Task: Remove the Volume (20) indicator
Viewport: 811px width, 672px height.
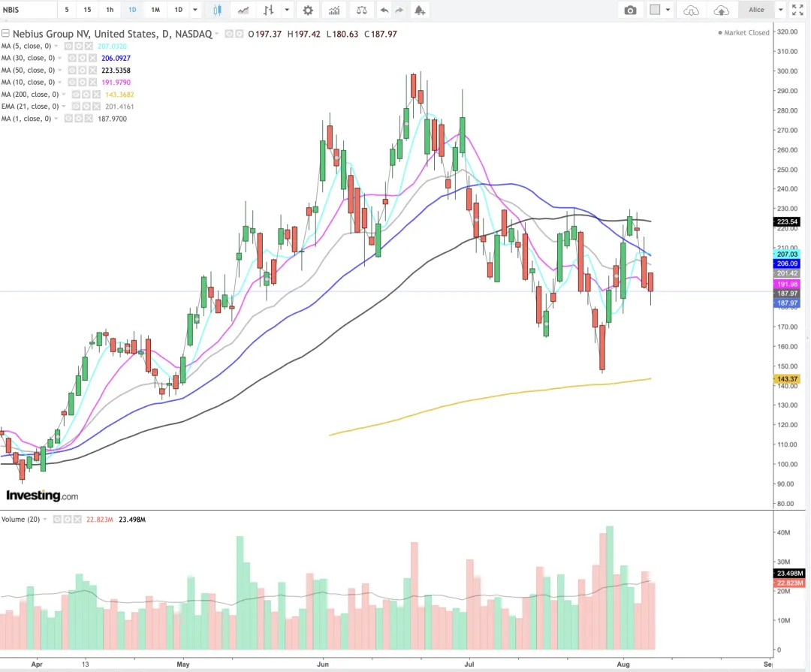Action: 77,520
